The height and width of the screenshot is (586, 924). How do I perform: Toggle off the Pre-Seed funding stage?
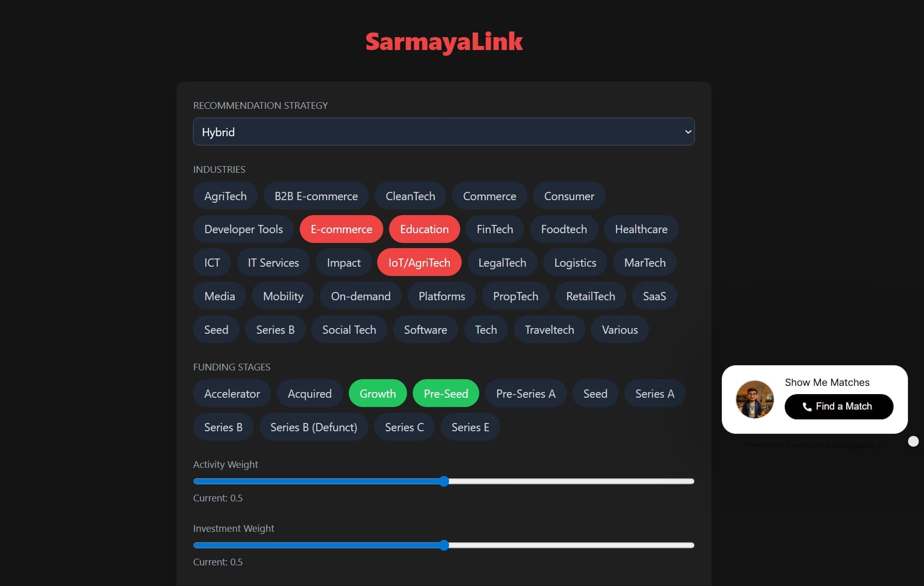(446, 394)
